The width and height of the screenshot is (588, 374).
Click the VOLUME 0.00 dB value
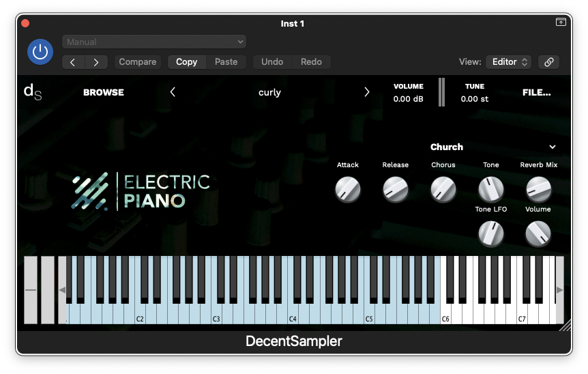(x=408, y=99)
